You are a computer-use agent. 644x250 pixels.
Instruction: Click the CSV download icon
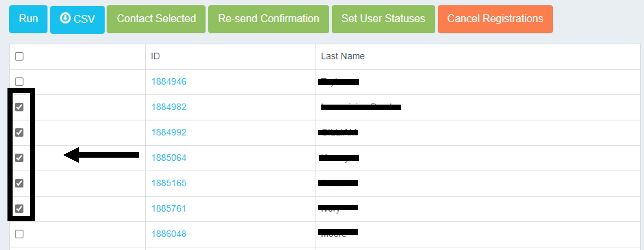coord(65,19)
